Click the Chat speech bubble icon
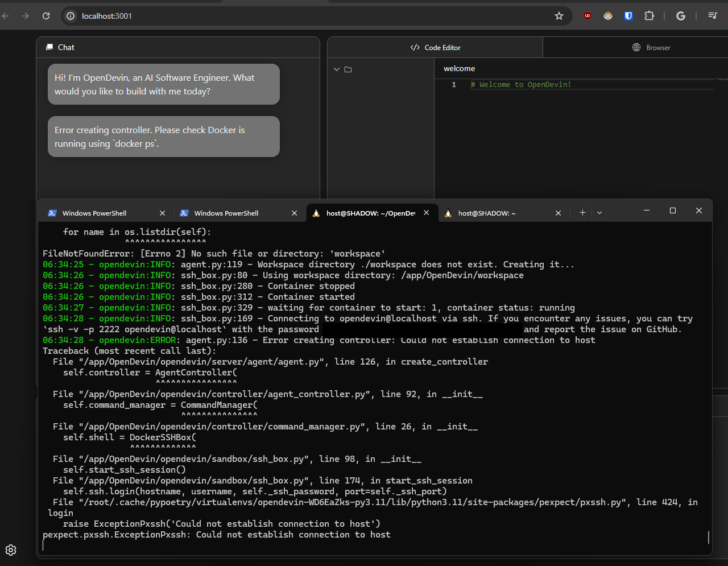The width and height of the screenshot is (728, 566). pos(49,47)
